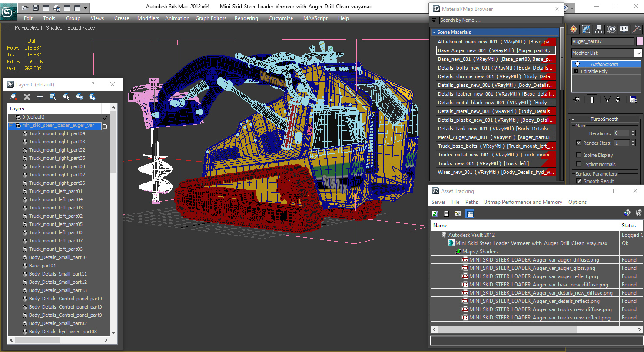644x352 pixels.
Task: Click the Auger_part07 object color swatch
Action: tap(640, 41)
